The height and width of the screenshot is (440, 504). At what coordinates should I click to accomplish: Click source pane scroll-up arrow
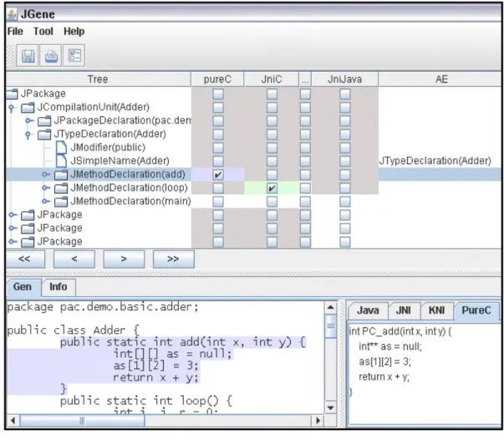click(331, 308)
